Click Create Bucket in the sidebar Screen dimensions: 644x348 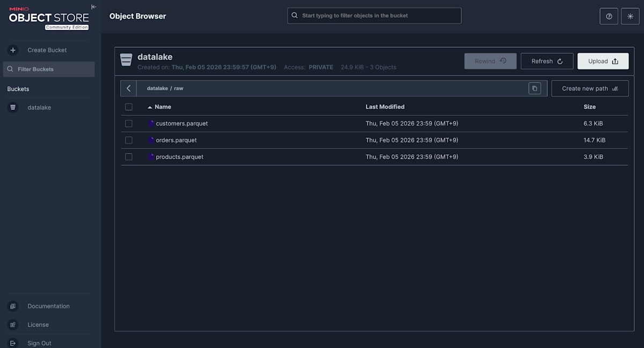tap(47, 50)
